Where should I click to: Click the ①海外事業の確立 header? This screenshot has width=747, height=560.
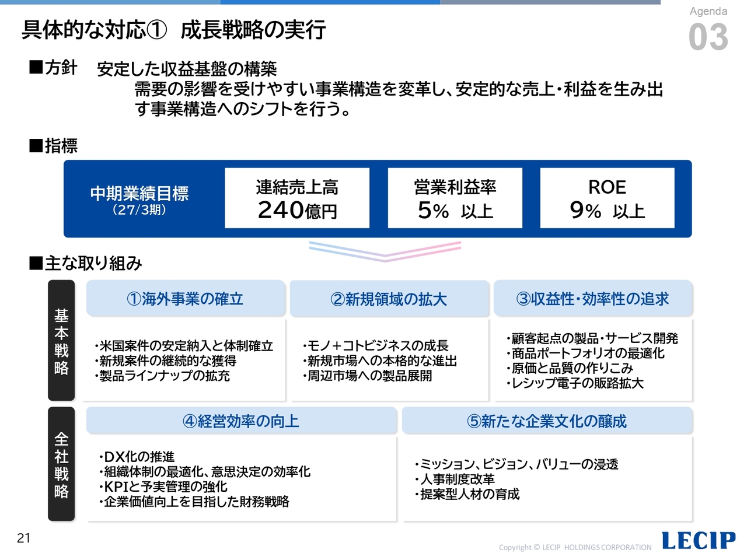(186, 299)
